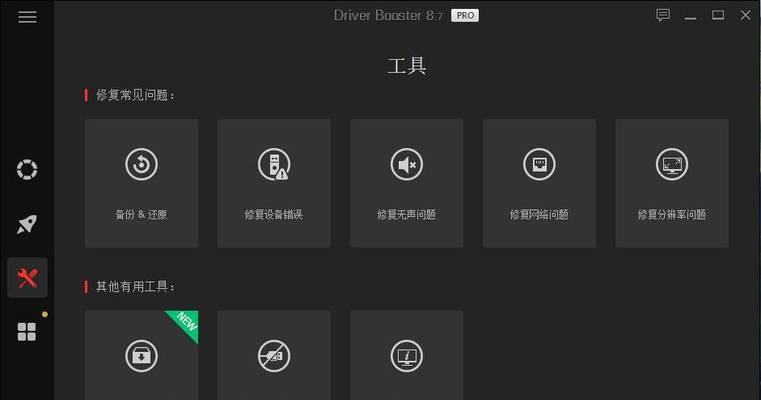Screen dimensions: 761x400
Task: Maximize the Driver Booster window
Action: point(718,15)
